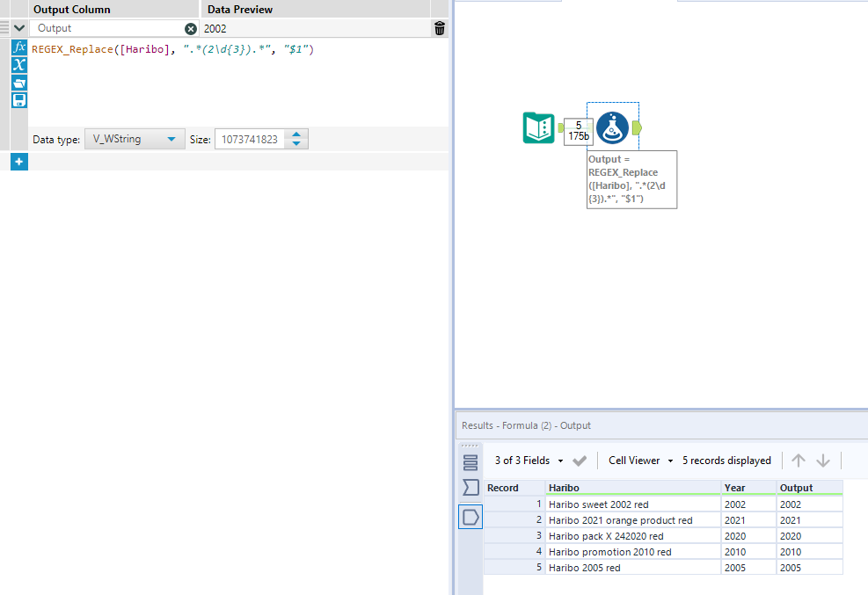The image size is (868, 595).
Task: Open the saved expressions folder icon
Action: pos(18,83)
